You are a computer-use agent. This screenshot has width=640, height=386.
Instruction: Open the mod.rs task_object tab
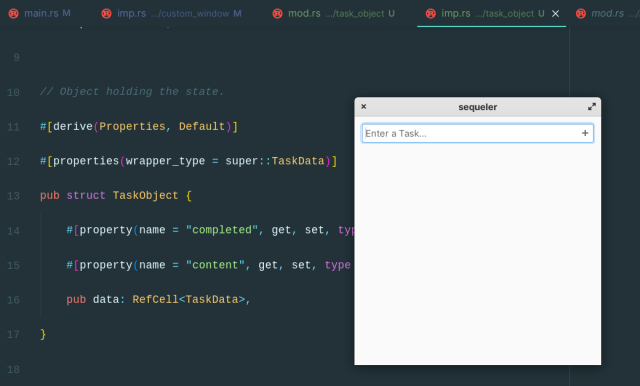334,13
